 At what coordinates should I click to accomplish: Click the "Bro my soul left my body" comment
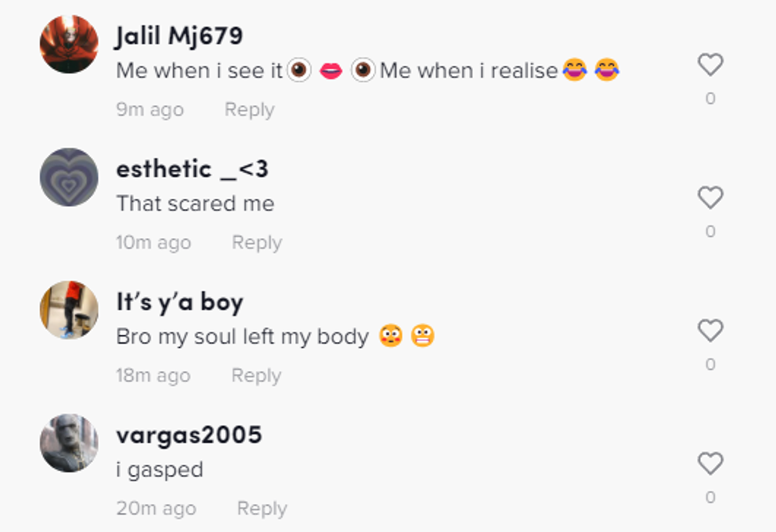[242, 336]
